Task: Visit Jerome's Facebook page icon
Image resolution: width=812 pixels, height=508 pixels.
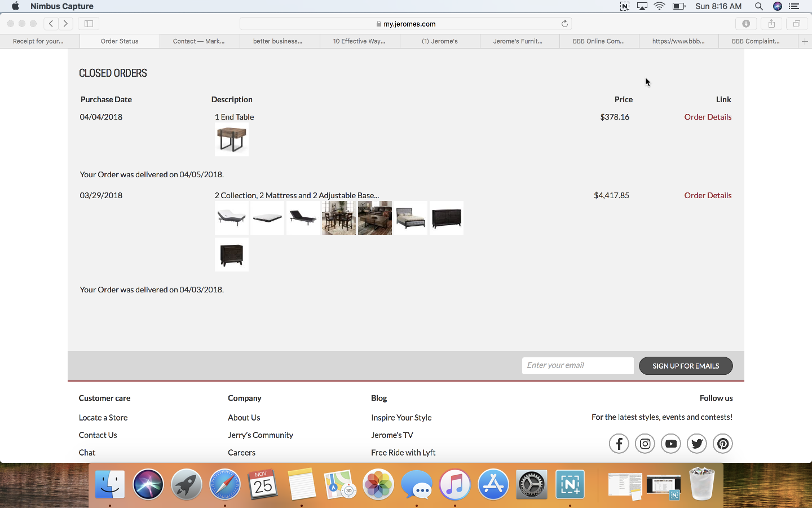Action: [x=619, y=444]
